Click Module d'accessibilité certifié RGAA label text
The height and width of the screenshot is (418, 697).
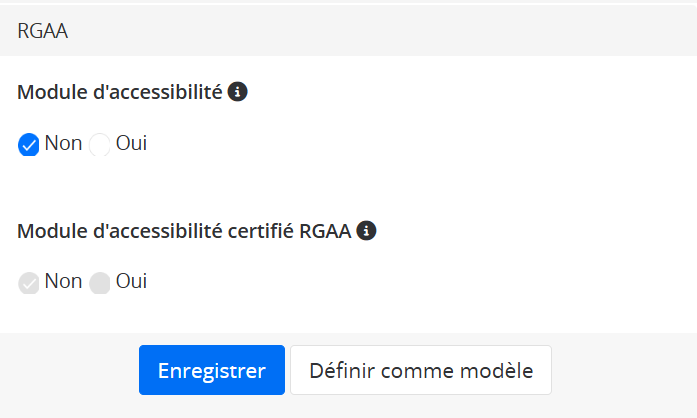click(184, 231)
